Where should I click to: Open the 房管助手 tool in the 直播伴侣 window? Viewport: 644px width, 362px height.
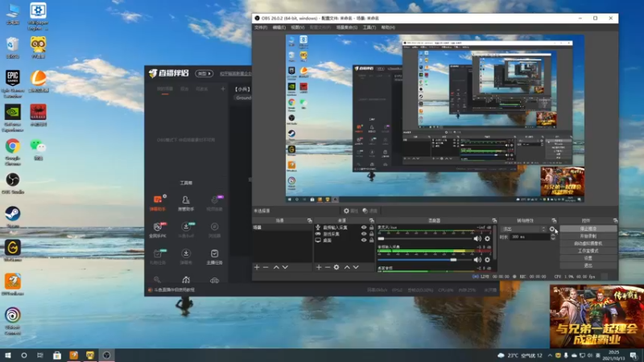click(x=186, y=204)
